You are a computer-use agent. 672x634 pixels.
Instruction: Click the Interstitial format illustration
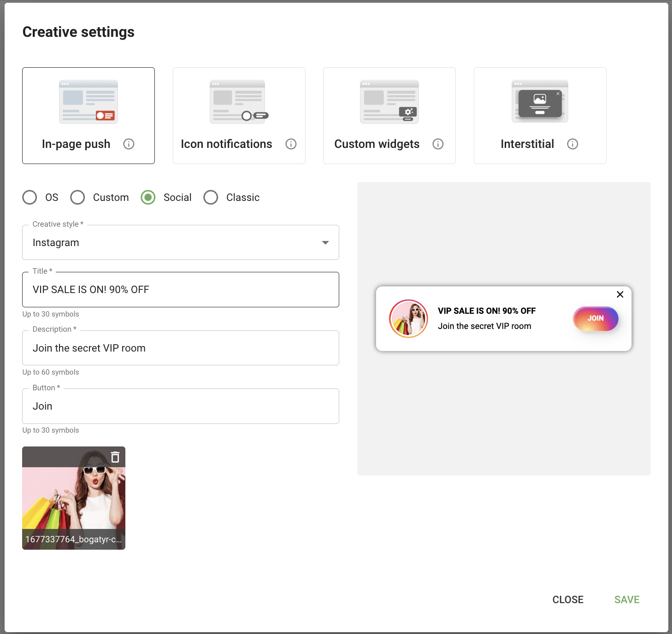click(540, 102)
